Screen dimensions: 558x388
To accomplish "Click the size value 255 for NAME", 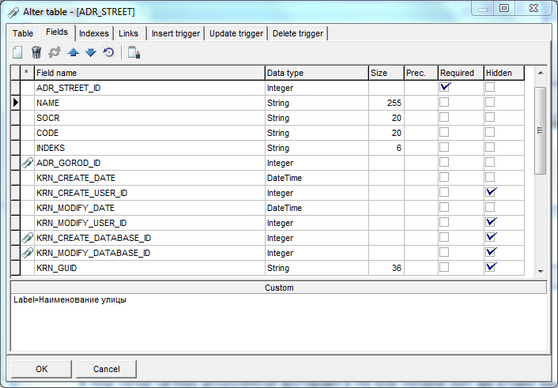I will click(394, 103).
